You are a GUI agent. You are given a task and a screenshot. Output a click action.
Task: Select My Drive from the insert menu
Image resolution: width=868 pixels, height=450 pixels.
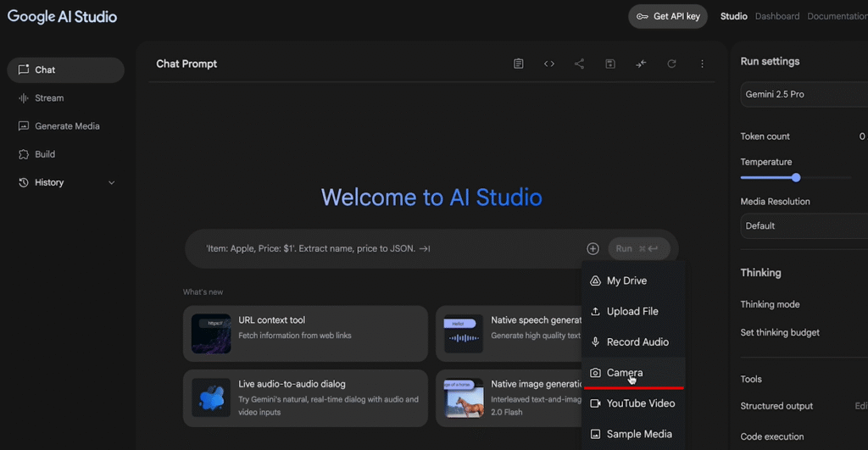pyautogui.click(x=634, y=281)
